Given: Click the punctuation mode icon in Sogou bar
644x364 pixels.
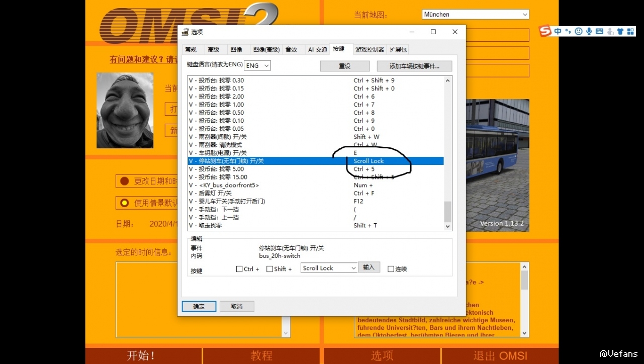Looking at the screenshot, I should [568, 31].
